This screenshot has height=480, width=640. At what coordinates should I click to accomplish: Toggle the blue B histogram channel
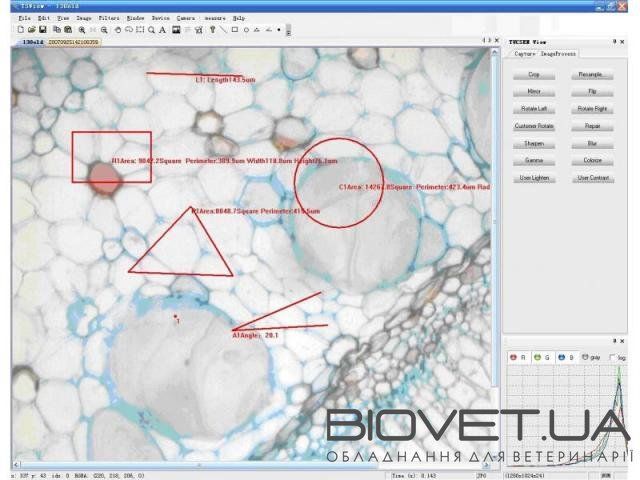pos(566,357)
